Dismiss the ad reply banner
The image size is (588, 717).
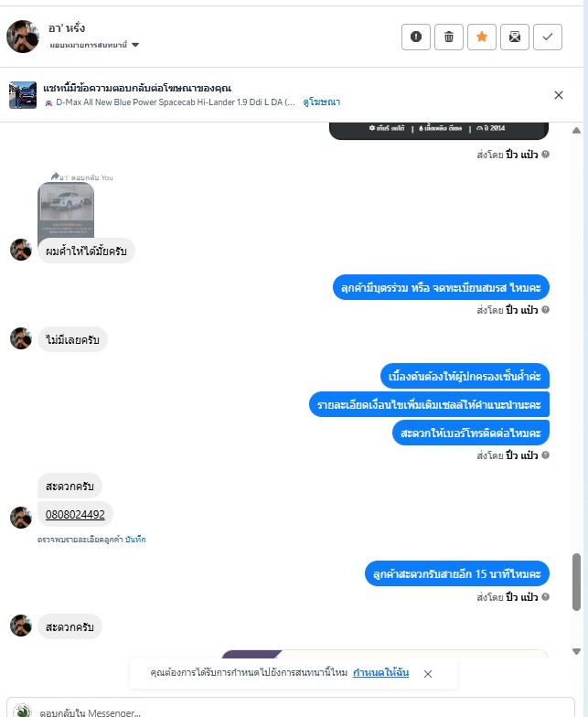(558, 95)
